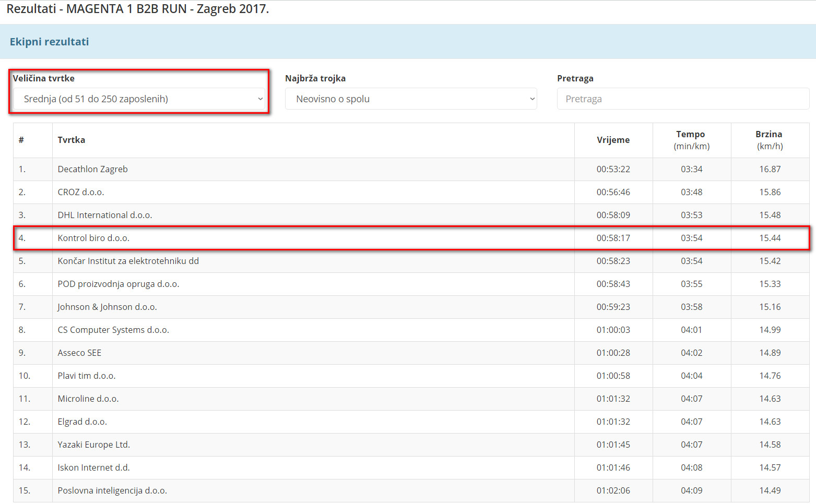The width and height of the screenshot is (816, 504).
Task: Open the Najbrža trojka dropdown
Action: click(x=411, y=99)
